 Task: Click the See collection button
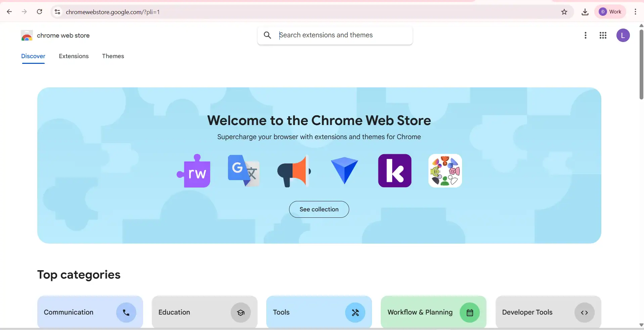pos(319,209)
